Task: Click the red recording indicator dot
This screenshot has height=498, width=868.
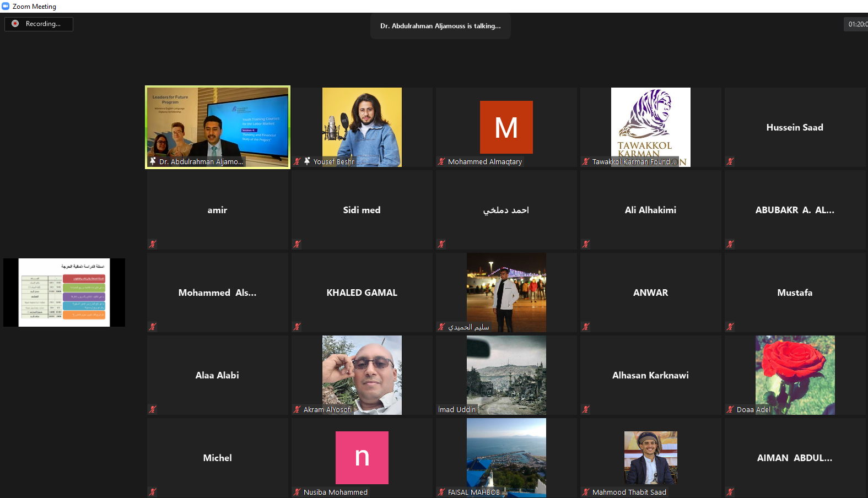Action: (x=15, y=24)
